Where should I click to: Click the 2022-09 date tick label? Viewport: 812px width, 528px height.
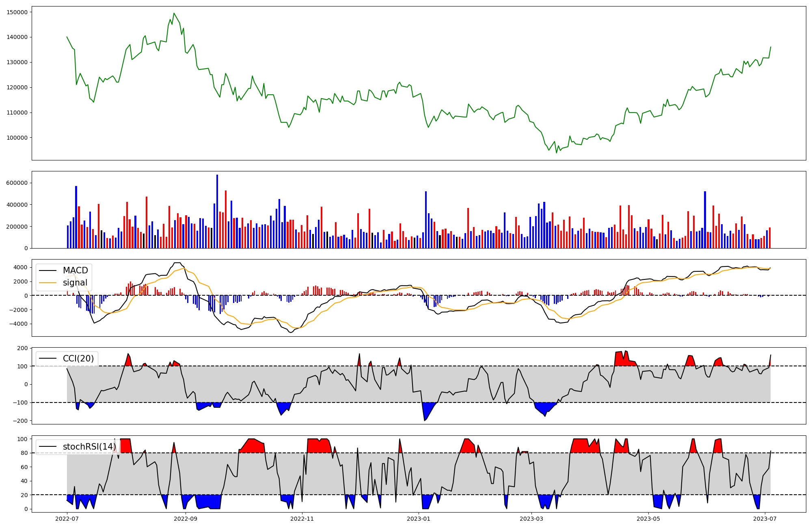click(x=186, y=519)
